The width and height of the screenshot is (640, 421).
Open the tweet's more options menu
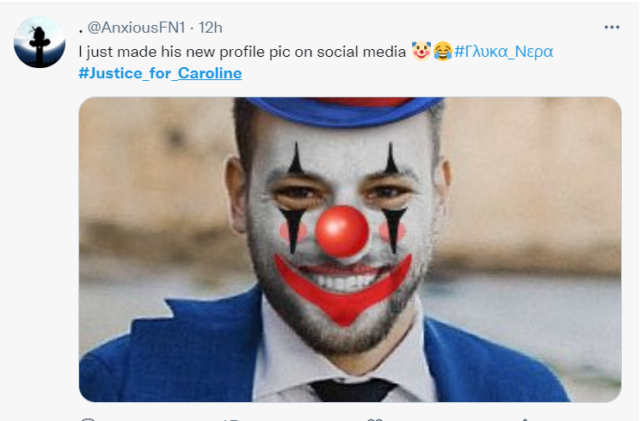[x=611, y=27]
